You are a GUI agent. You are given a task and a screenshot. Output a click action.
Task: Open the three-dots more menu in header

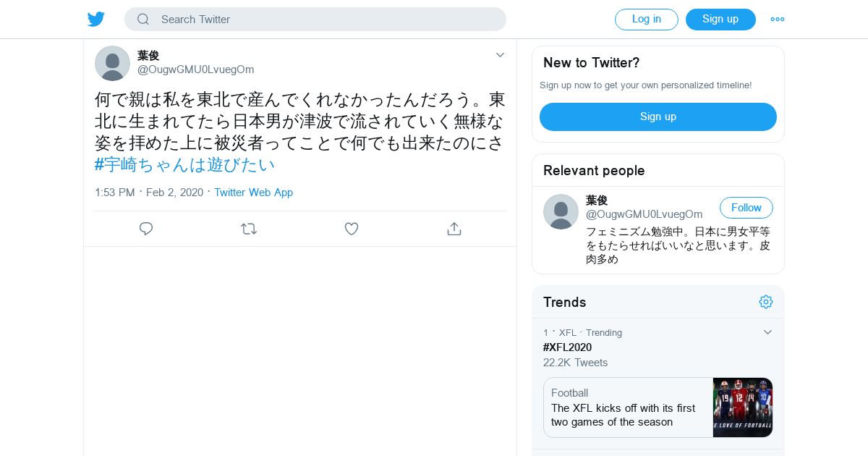[778, 20]
